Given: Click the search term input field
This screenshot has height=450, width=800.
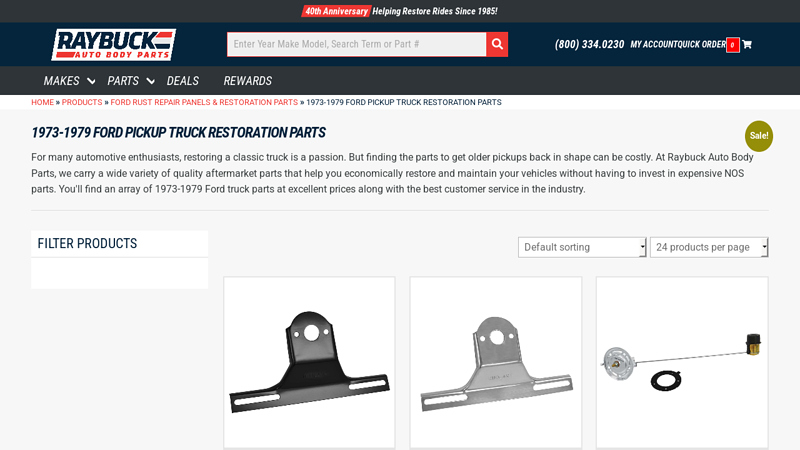Looking at the screenshot, I should click(356, 44).
